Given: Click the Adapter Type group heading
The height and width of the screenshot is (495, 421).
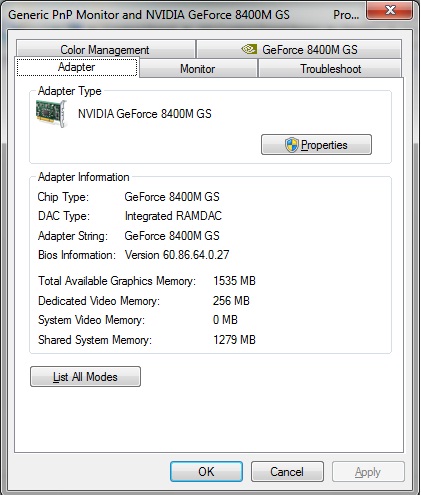Looking at the screenshot, I should coord(70,91).
